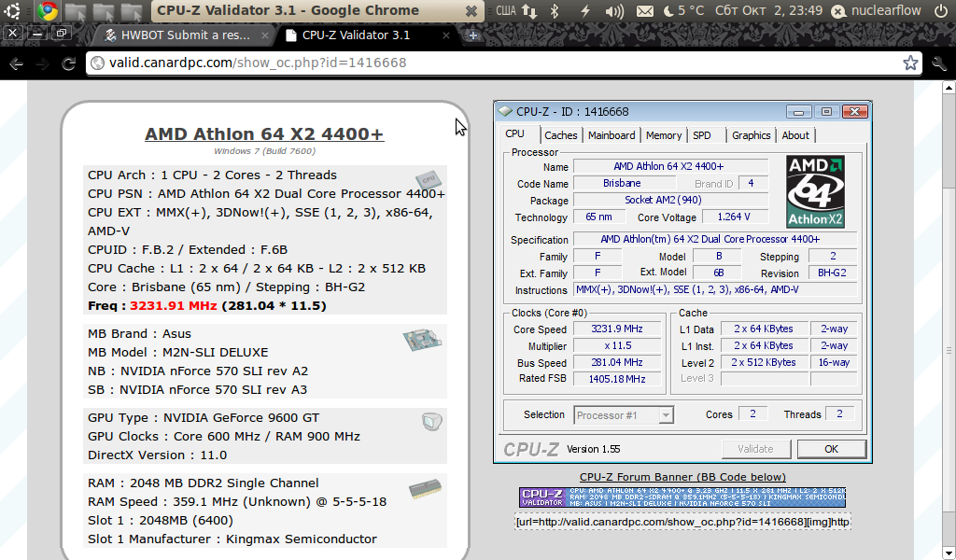Click the AMD 64 Athlon X2 logo image
This screenshot has width=956, height=560.
pos(815,191)
